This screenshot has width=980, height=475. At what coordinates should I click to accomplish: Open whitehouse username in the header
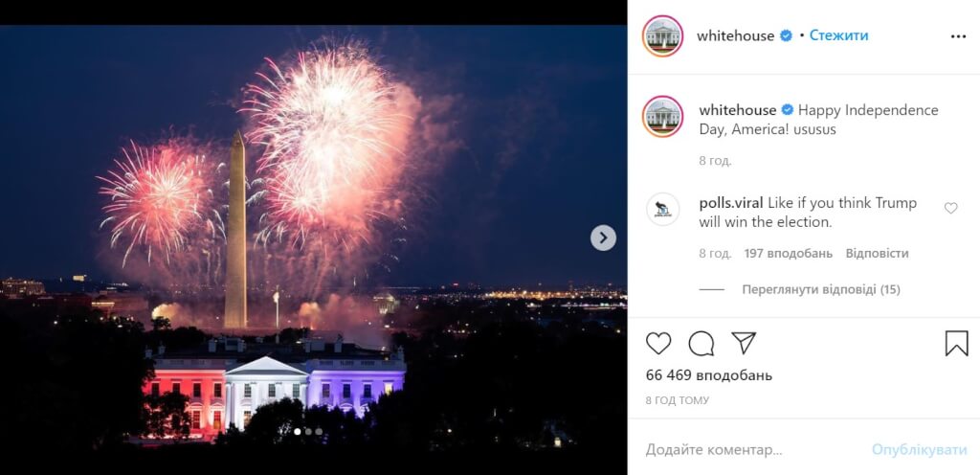tap(735, 35)
